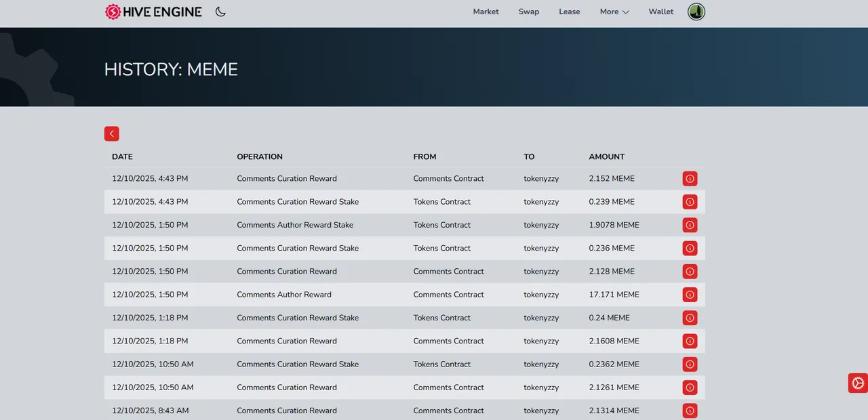Viewport: 868px width, 420px height.
Task: Go back with red chevron button
Action: (112, 133)
